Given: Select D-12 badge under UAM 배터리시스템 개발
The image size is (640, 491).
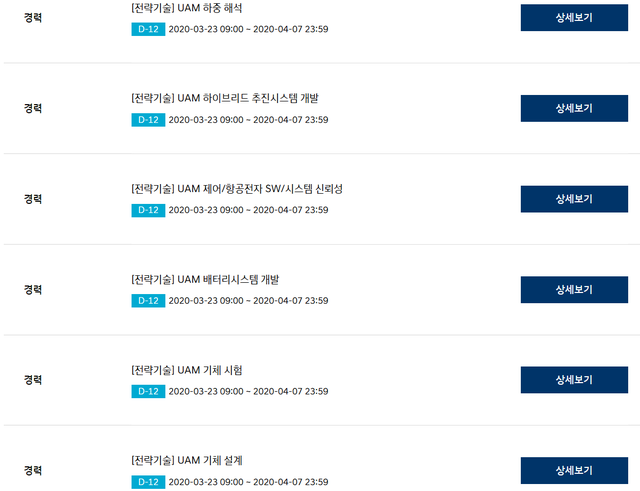Looking at the screenshot, I should (147, 301).
